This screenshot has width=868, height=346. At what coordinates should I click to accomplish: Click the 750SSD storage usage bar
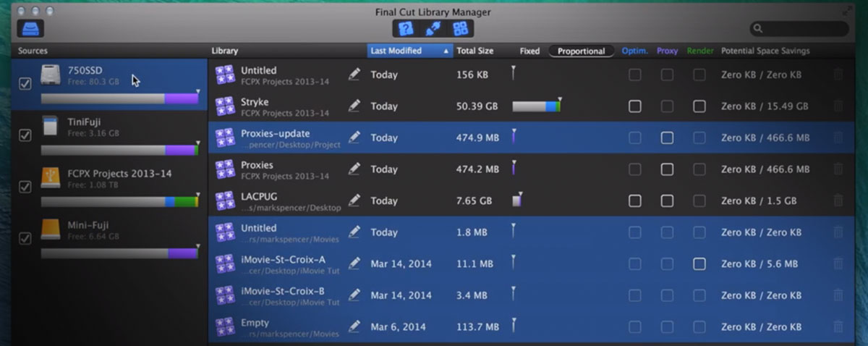coord(119,98)
